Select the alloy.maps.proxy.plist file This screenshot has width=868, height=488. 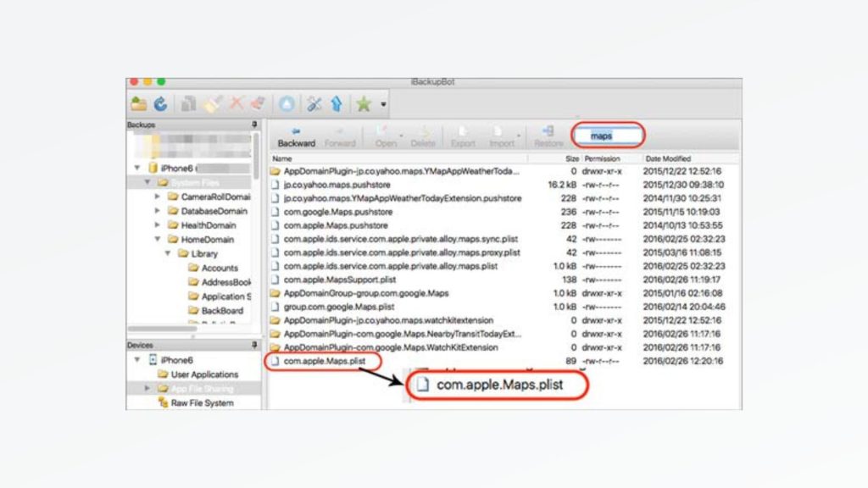click(504, 252)
